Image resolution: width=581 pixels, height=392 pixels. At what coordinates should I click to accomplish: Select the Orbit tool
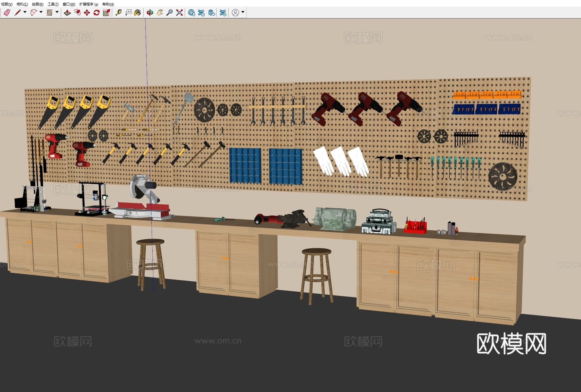click(x=150, y=13)
